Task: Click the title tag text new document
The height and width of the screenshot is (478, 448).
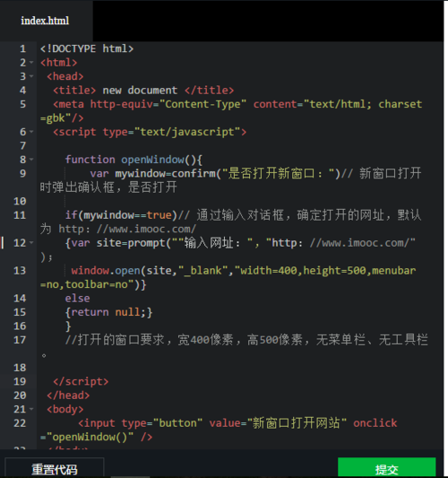Action: click(140, 91)
